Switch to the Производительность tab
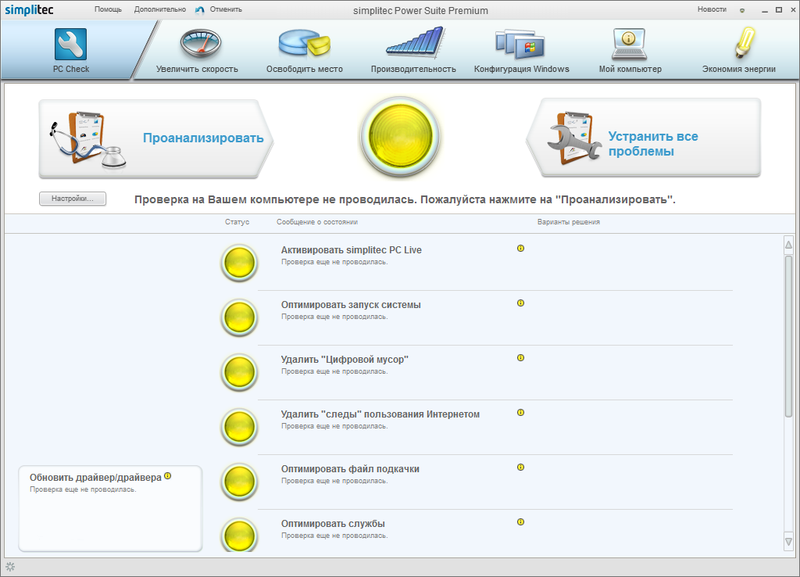Image resolution: width=800 pixels, height=577 pixels. tap(413, 50)
